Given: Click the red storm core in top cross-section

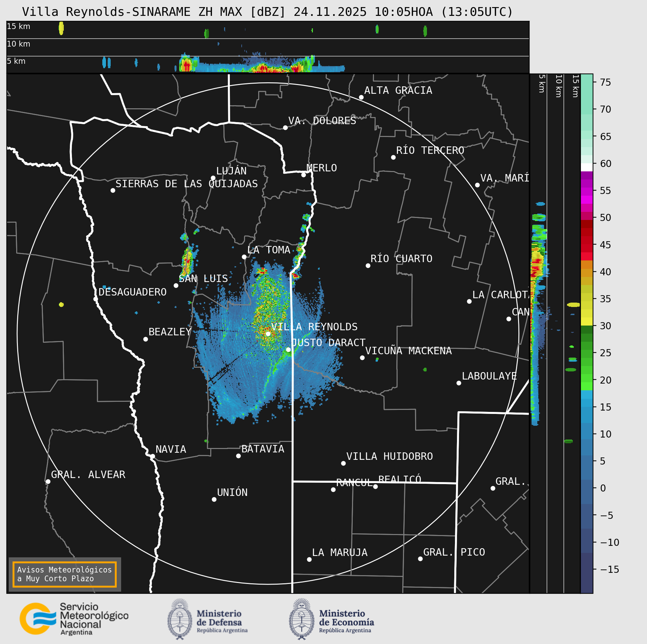Looking at the screenshot, I should point(186,65).
